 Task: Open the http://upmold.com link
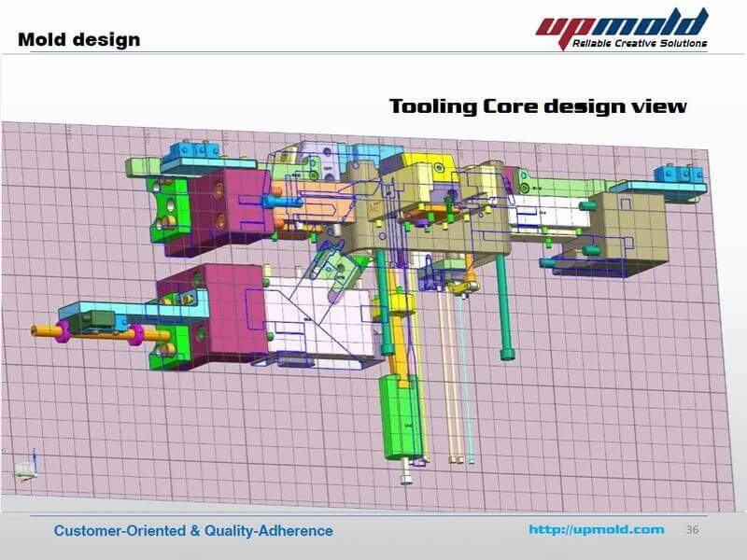pos(596,530)
